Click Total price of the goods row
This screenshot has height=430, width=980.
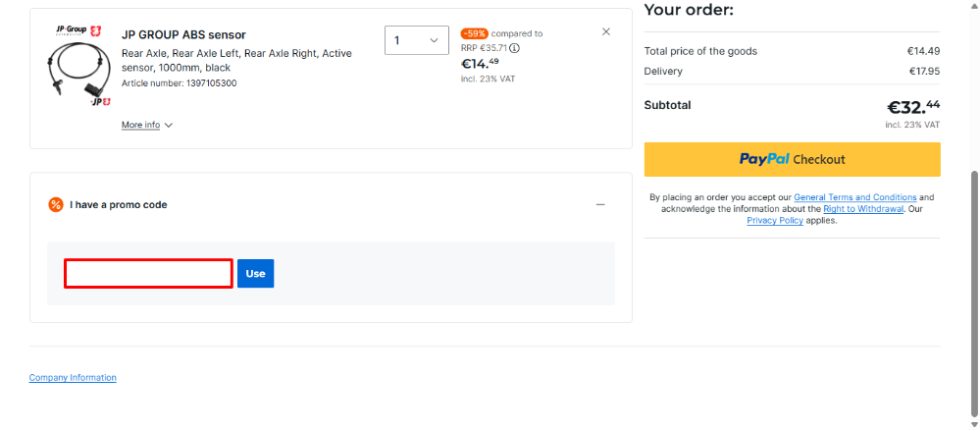pyautogui.click(x=792, y=51)
